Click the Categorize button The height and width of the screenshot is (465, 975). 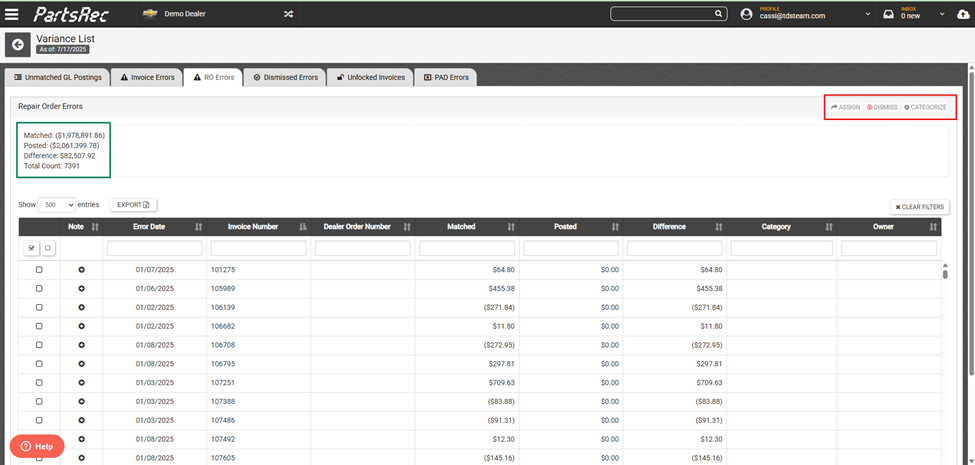click(x=925, y=108)
